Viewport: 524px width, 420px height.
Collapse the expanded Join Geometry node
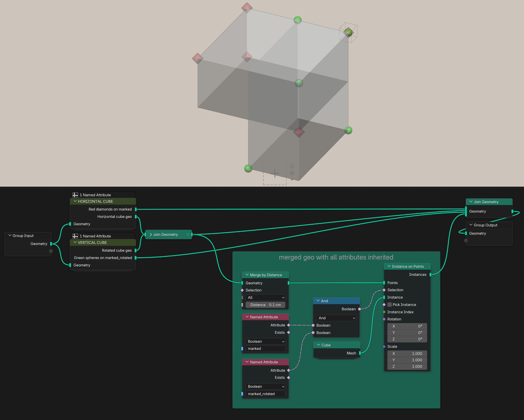click(471, 202)
